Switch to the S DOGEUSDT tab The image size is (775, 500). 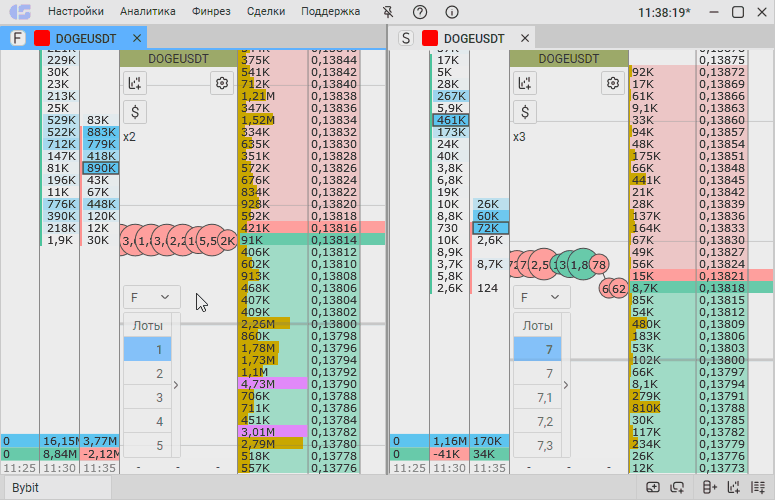coord(461,38)
